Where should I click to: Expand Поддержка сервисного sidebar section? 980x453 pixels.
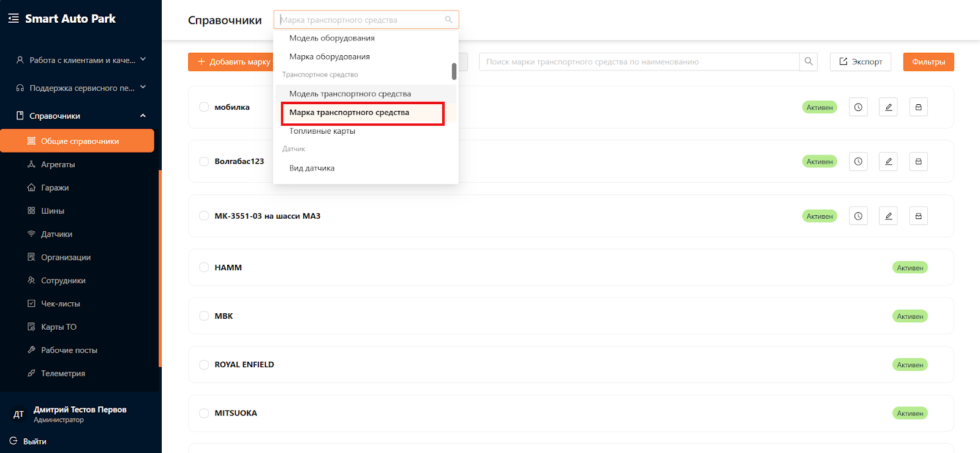pos(143,88)
